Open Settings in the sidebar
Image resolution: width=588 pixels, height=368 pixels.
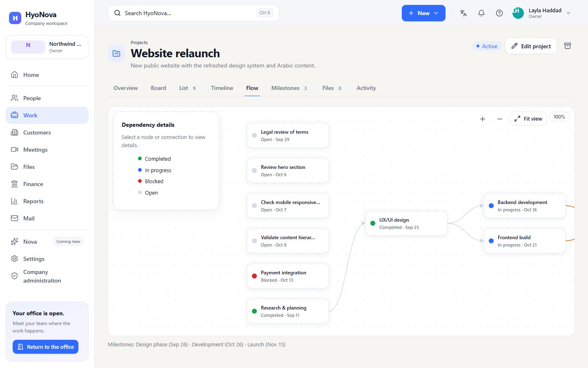(x=47, y=259)
